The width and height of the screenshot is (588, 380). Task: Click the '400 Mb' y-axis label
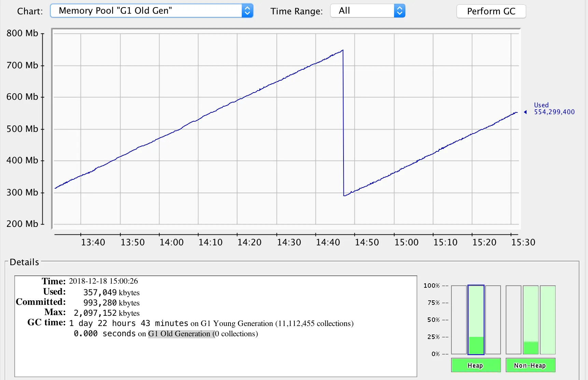(x=22, y=160)
